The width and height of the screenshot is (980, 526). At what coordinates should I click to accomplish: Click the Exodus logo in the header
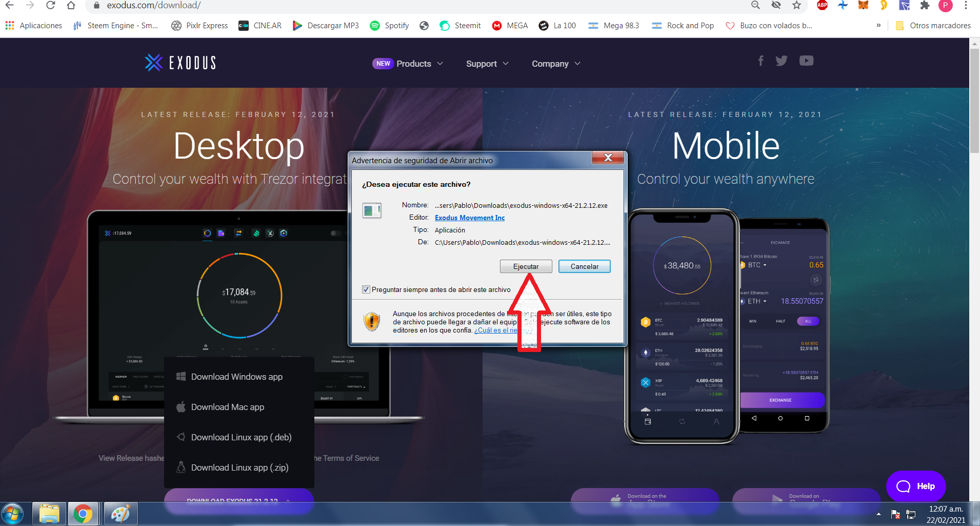180,63
